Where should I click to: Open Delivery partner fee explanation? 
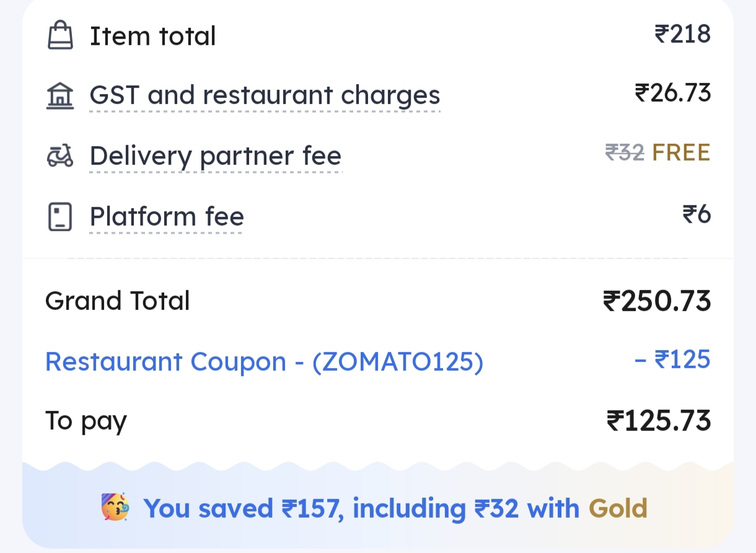tap(215, 156)
